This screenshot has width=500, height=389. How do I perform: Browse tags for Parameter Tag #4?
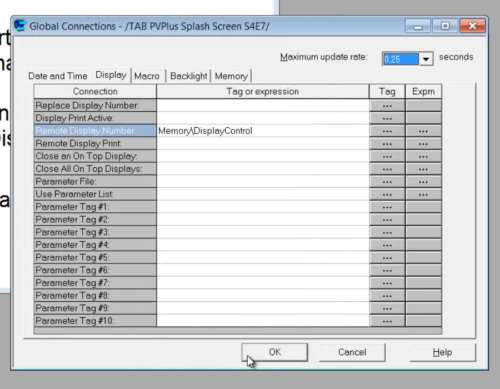(387, 245)
